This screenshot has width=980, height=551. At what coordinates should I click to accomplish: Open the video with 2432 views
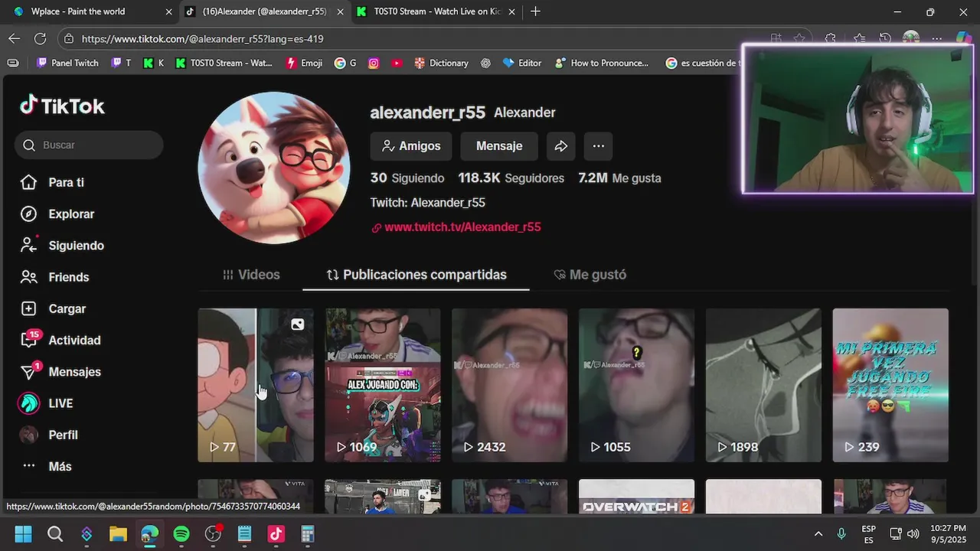[x=510, y=385]
